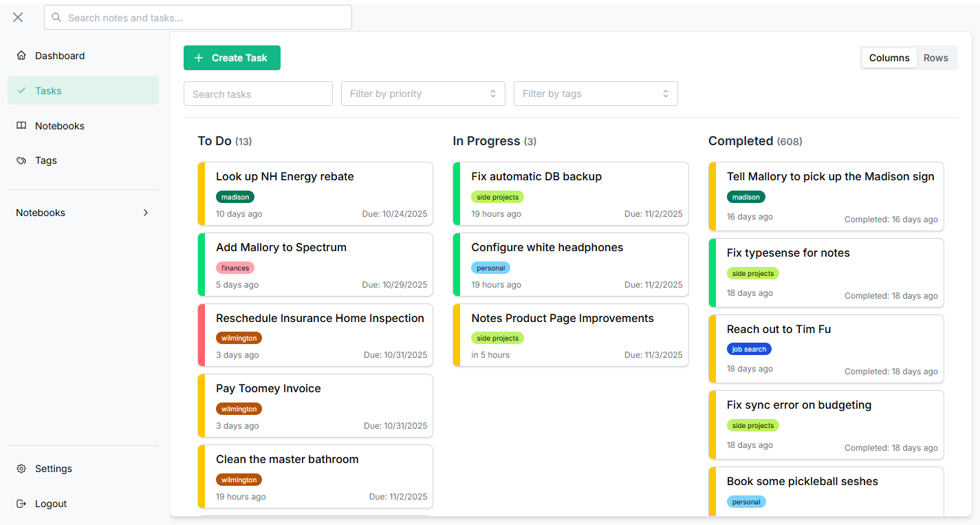This screenshot has height=525, width=980.
Task: Close sidebar with the X icon
Action: pyautogui.click(x=18, y=17)
